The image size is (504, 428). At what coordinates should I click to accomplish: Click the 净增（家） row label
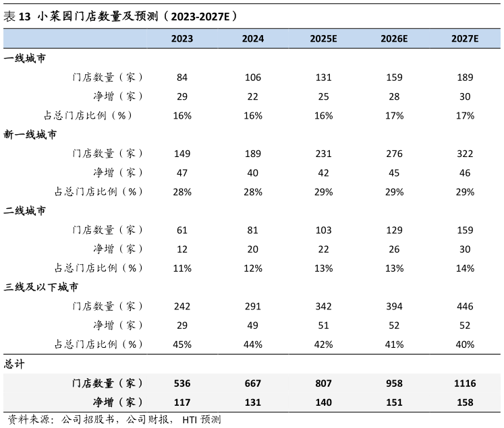pos(118,402)
